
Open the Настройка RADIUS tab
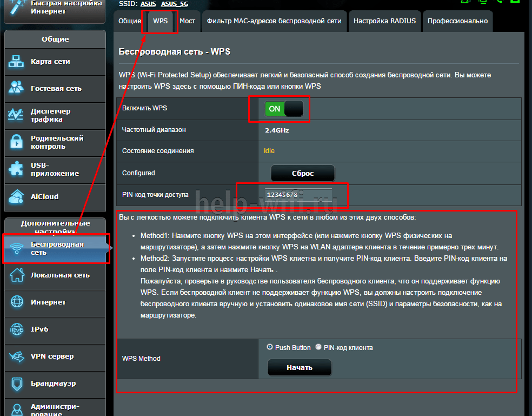(384, 21)
